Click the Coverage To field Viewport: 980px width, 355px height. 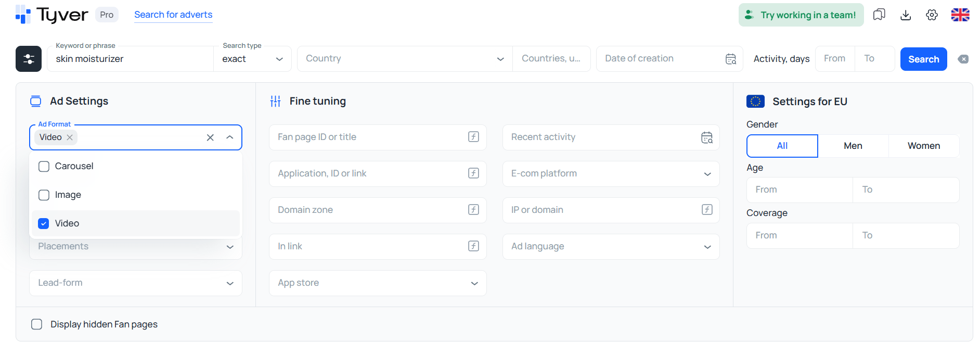pos(906,236)
